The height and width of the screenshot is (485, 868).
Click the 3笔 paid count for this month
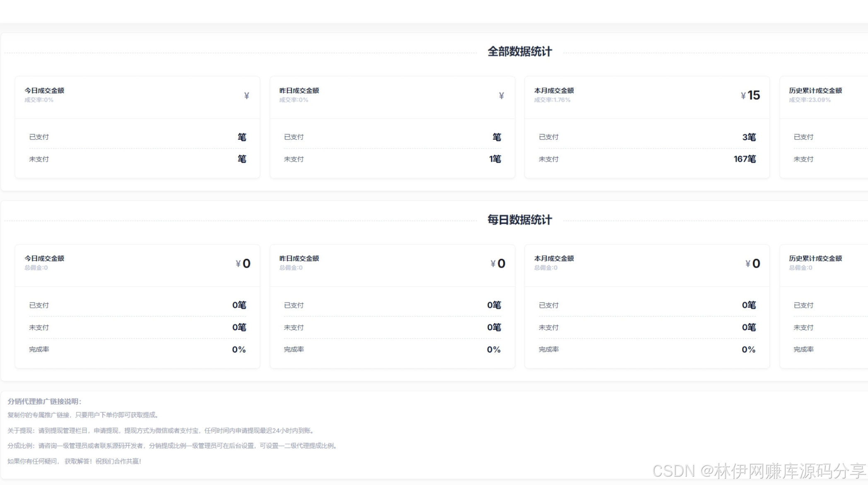pyautogui.click(x=748, y=137)
